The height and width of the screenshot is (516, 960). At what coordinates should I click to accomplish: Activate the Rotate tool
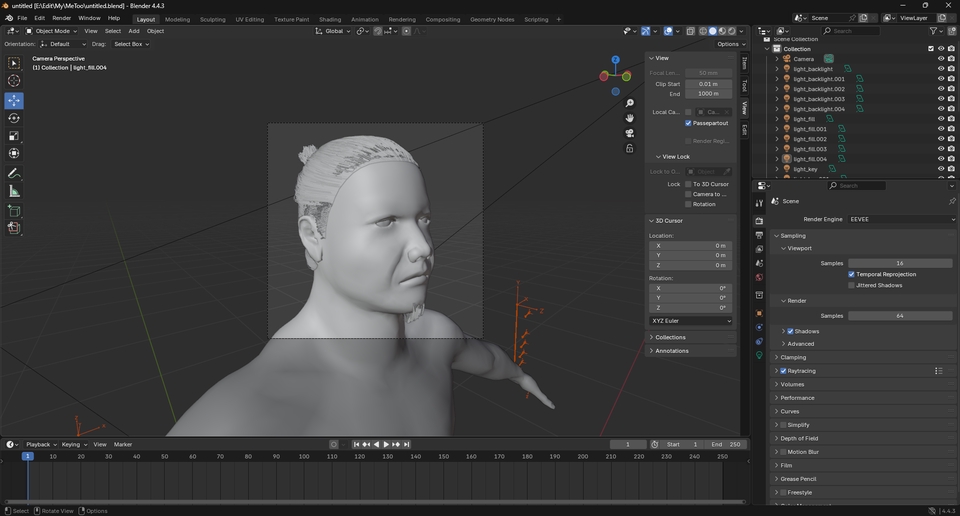(14, 118)
